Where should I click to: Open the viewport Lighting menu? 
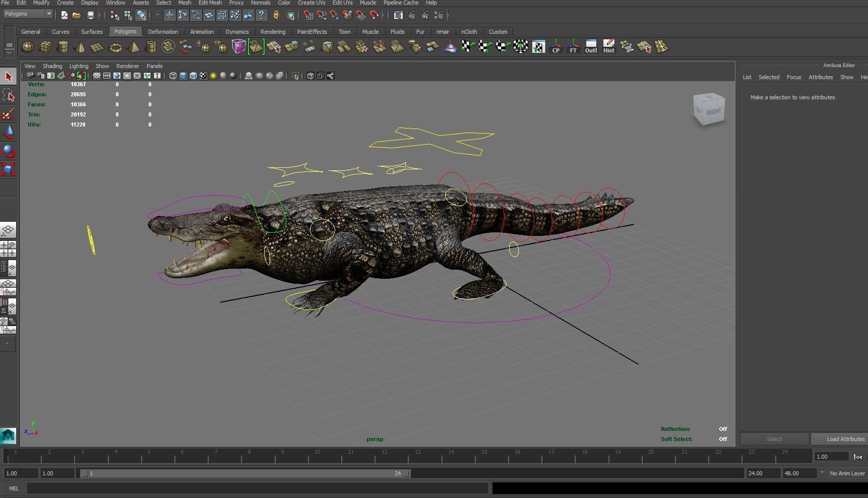tap(79, 66)
